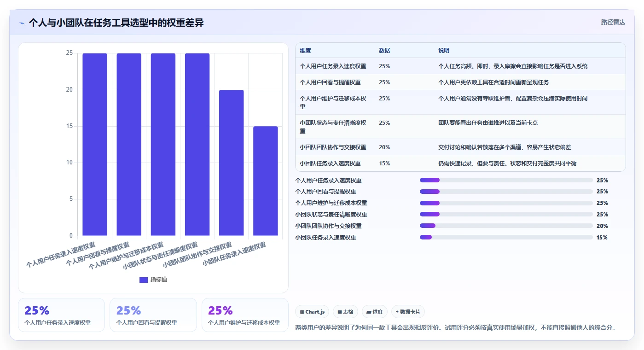Click the footer note 两类用户的差异说明
Screen dimensions: 644x350
click(455, 328)
